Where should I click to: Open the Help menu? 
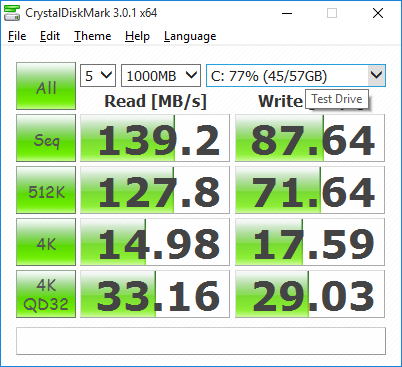point(137,36)
